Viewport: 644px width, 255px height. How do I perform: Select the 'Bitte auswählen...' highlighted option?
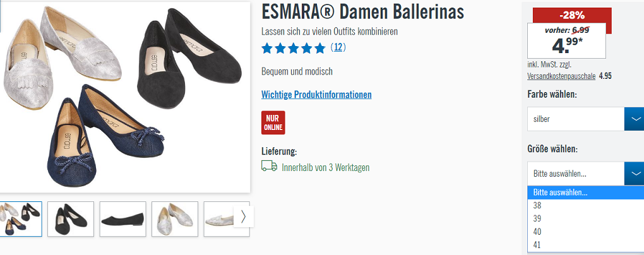(x=586, y=193)
